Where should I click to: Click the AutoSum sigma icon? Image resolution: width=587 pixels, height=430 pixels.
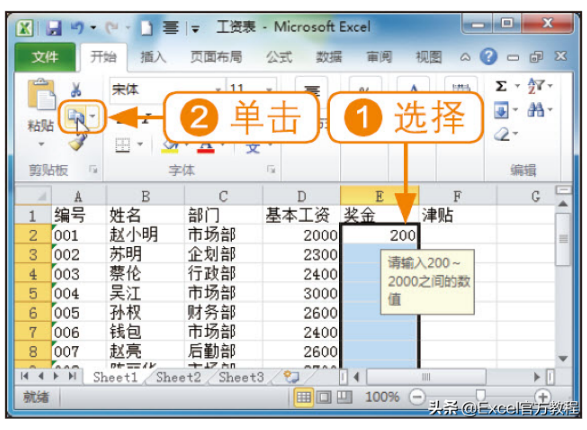point(501,86)
